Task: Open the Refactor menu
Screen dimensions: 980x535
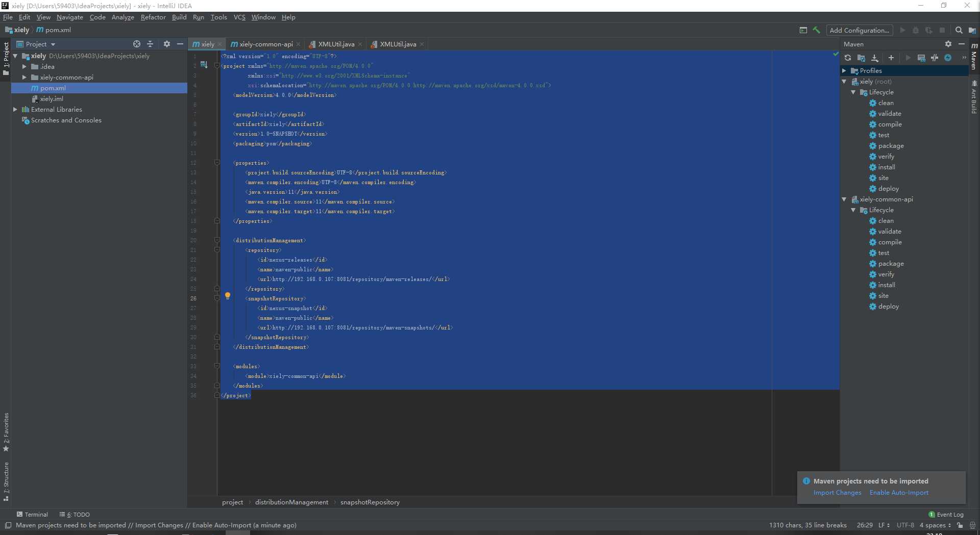Action: (153, 17)
